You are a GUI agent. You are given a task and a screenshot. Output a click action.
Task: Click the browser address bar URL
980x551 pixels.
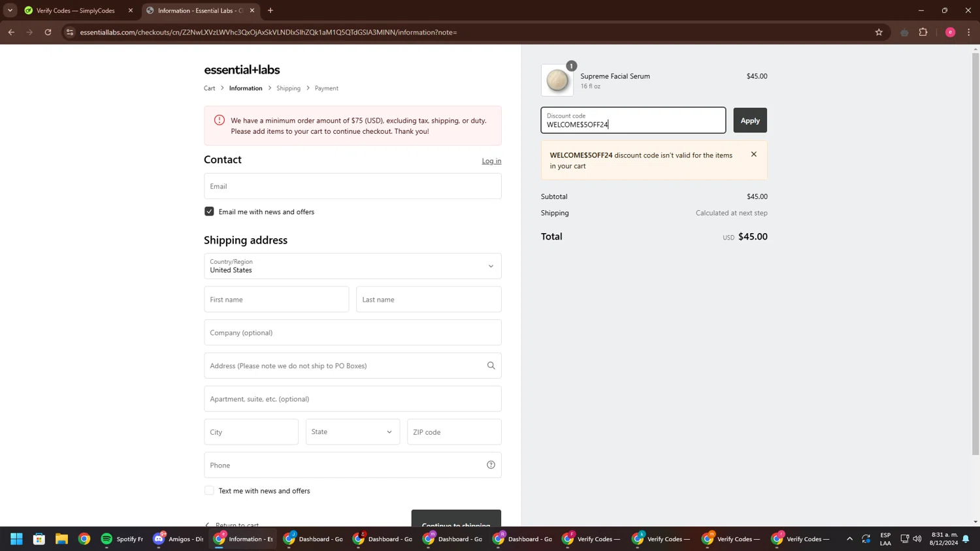click(269, 32)
